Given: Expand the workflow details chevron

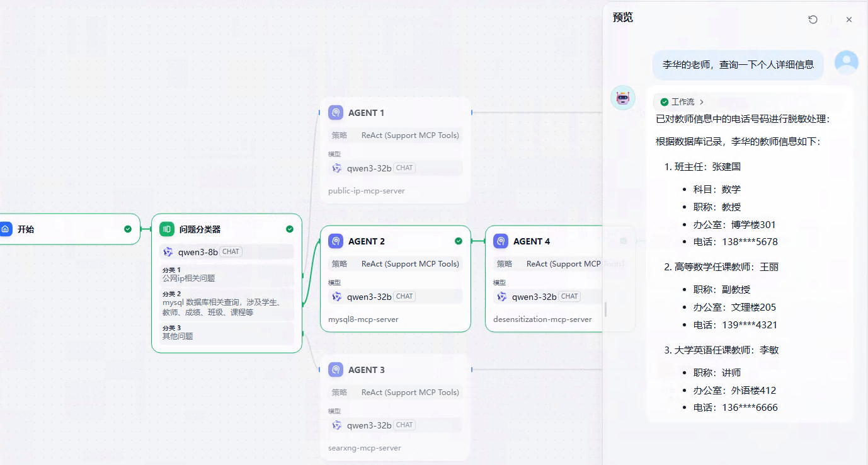Looking at the screenshot, I should 702,102.
